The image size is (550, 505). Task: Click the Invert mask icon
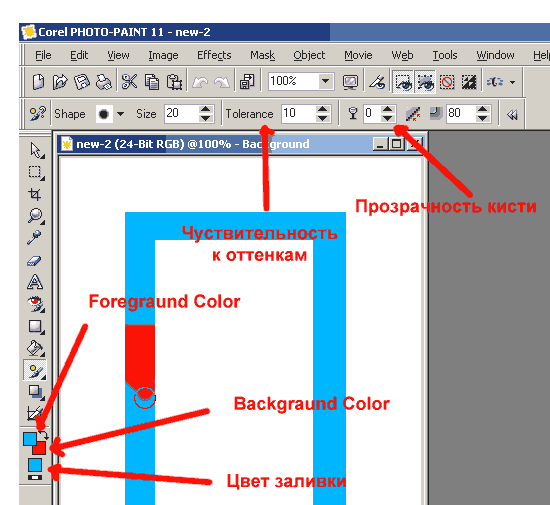pyautogui.click(x=469, y=82)
